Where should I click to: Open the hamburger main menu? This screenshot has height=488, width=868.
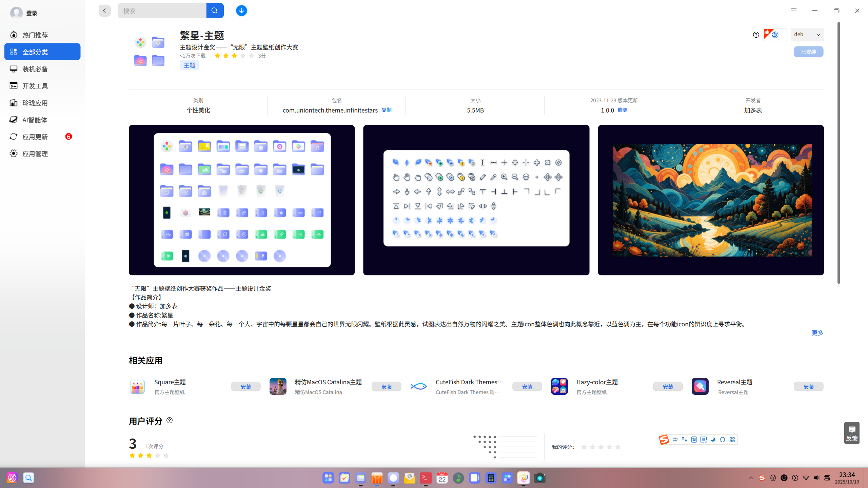coord(794,11)
